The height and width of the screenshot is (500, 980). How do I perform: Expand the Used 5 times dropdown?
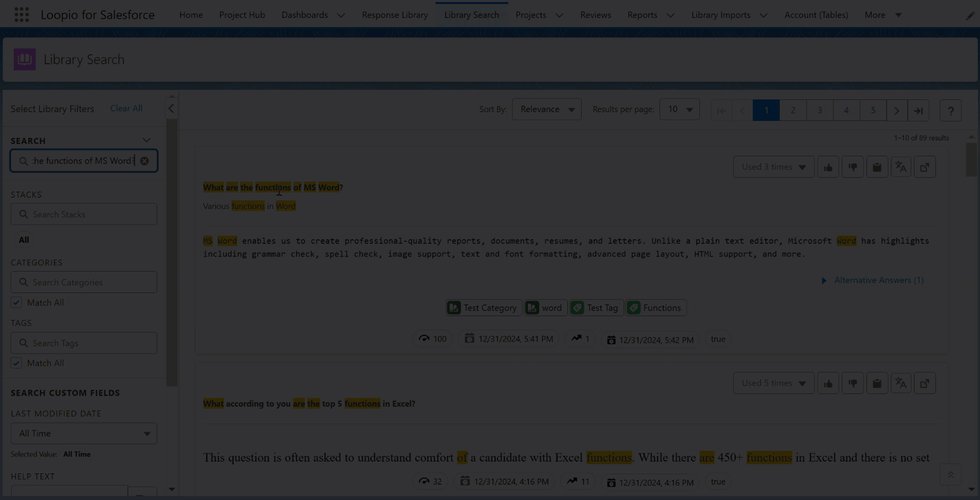click(x=774, y=383)
